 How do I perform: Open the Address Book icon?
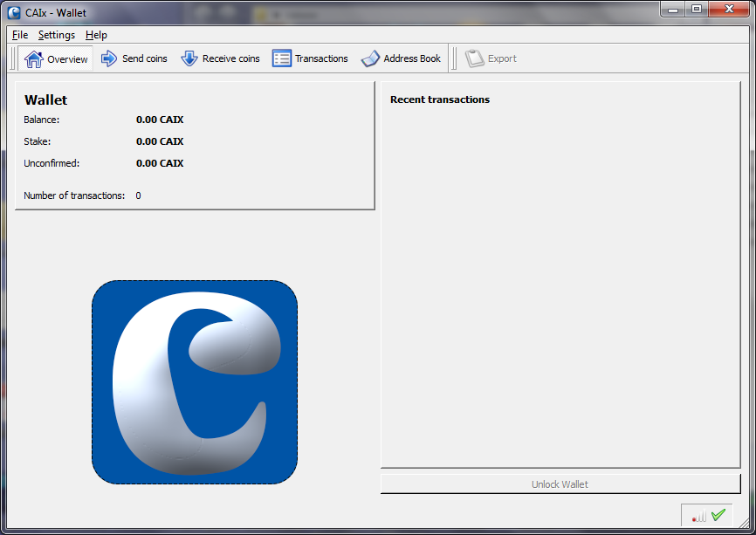pyautogui.click(x=370, y=58)
